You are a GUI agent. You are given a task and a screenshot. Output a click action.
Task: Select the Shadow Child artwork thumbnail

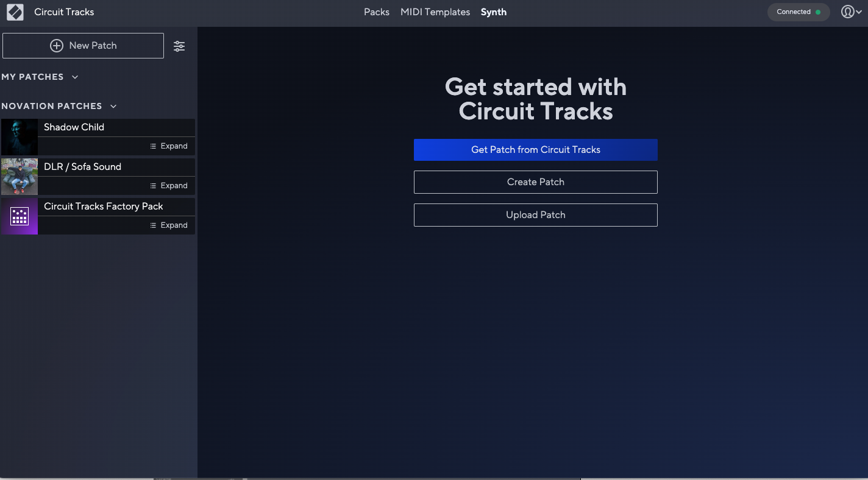click(x=20, y=137)
